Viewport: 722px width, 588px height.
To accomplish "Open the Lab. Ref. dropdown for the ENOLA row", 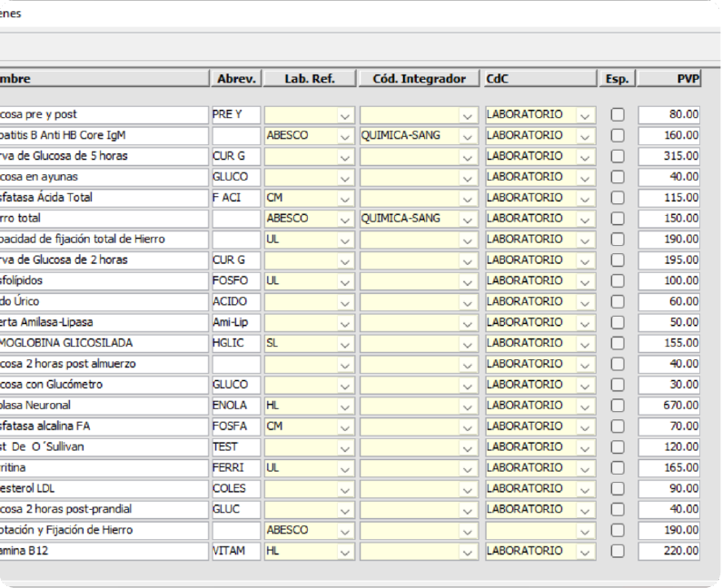I will 344,406.
